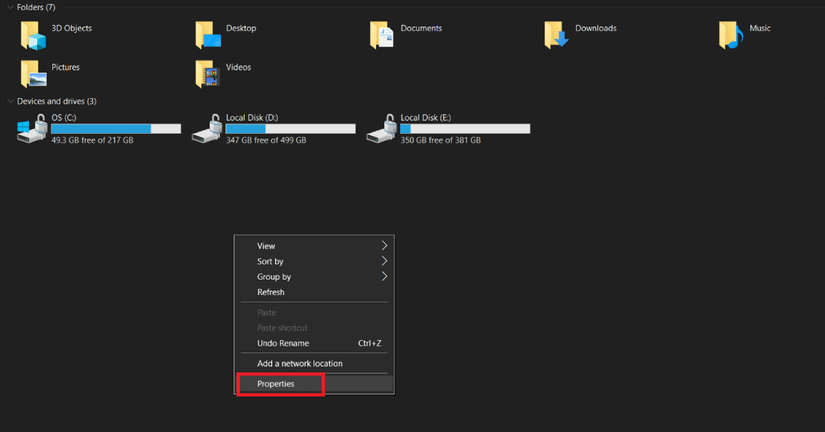The height and width of the screenshot is (432, 825).
Task: Click the 'Desktop' folder name
Action: [241, 28]
